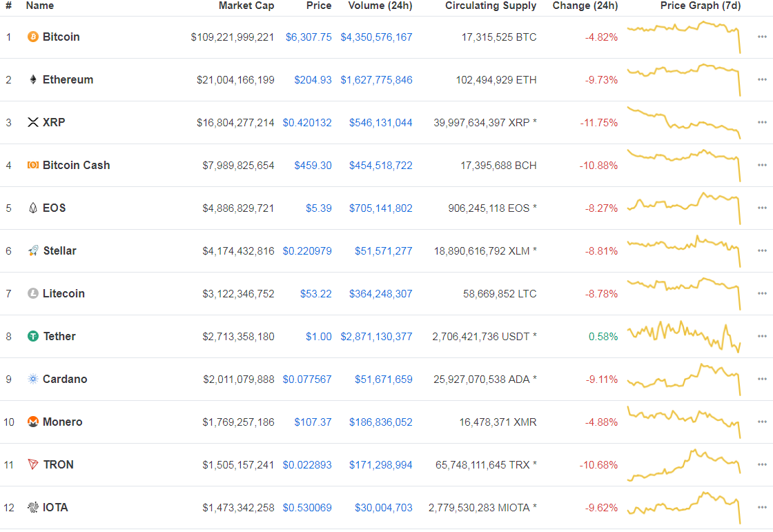Sort by the Price column header
773x532 pixels.
coord(319,6)
